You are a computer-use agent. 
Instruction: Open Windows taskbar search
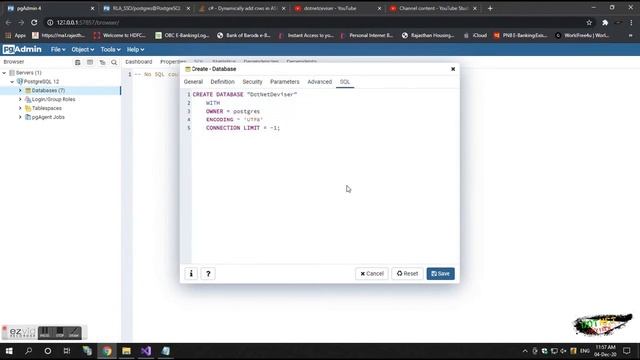(29, 351)
